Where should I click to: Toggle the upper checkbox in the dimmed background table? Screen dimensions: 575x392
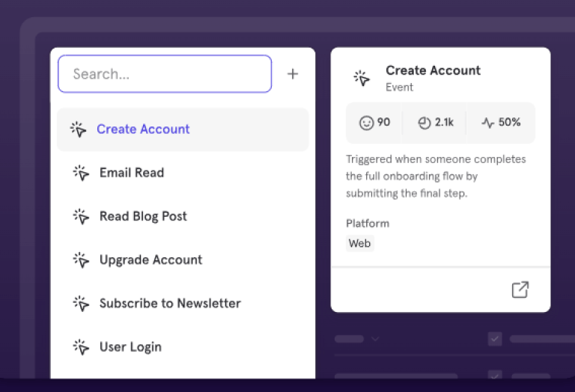tap(495, 339)
